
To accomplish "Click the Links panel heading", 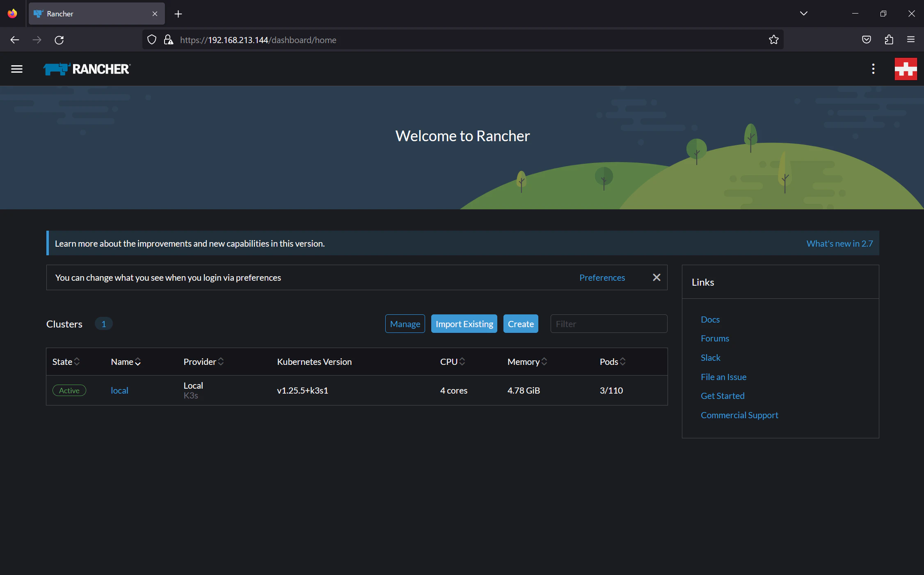I will [x=703, y=282].
